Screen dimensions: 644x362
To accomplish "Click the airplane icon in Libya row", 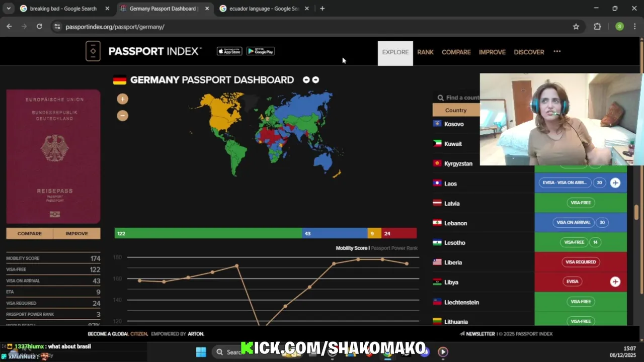I will 615,282.
